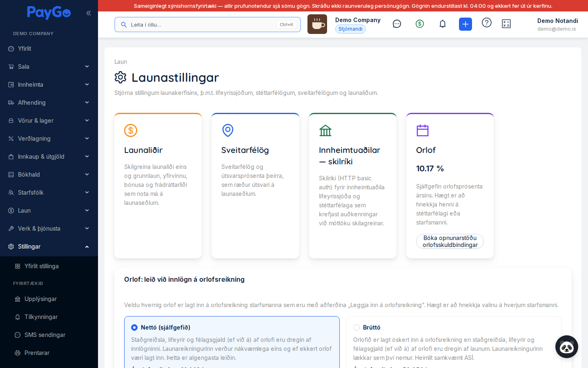Expand the Bókhald chevron

pyautogui.click(x=87, y=175)
